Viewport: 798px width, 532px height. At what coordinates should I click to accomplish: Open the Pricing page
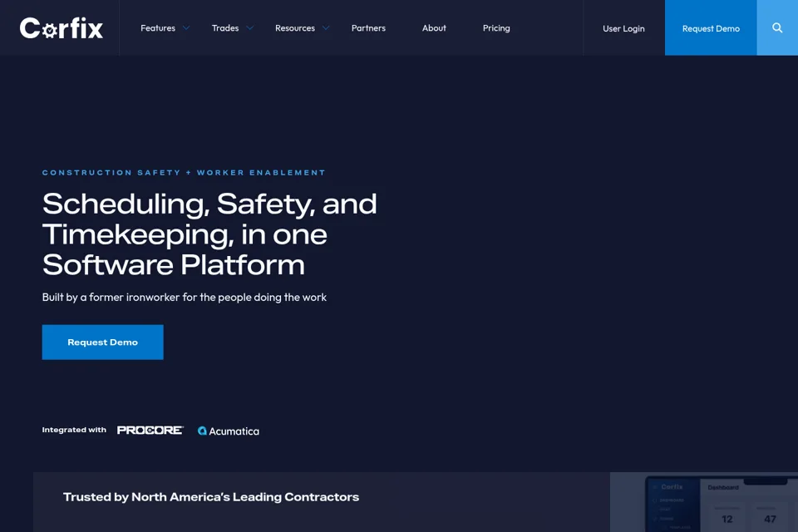tap(496, 28)
